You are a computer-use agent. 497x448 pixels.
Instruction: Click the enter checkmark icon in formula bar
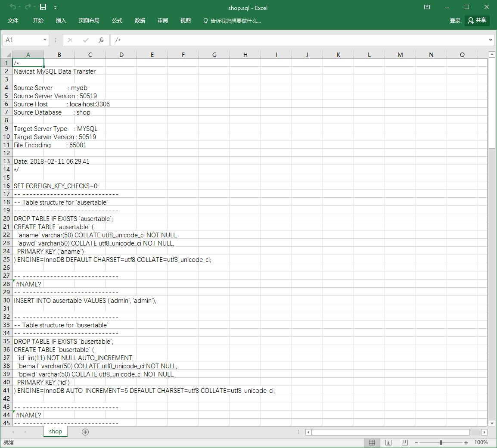[x=86, y=40]
